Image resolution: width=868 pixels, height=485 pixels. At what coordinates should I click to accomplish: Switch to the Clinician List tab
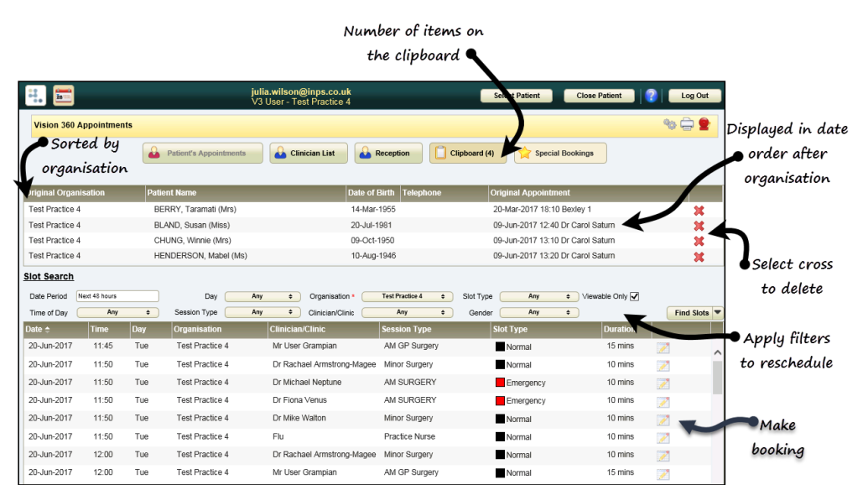click(308, 154)
